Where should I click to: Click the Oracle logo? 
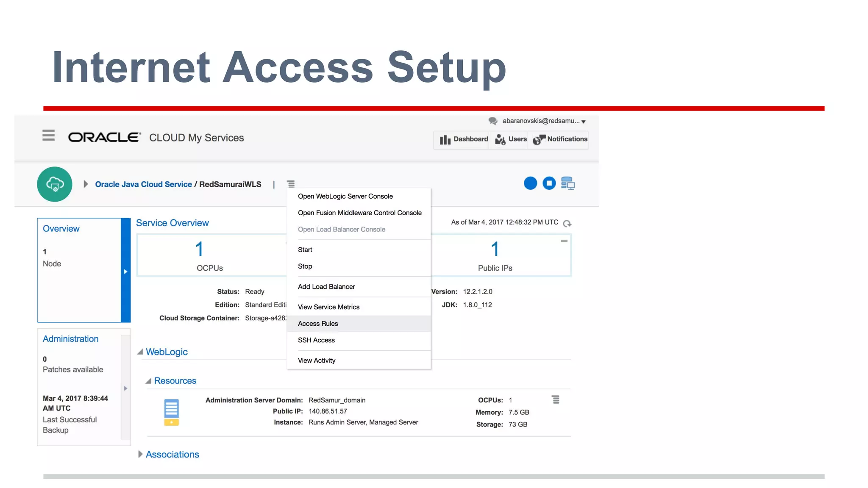[x=104, y=137]
